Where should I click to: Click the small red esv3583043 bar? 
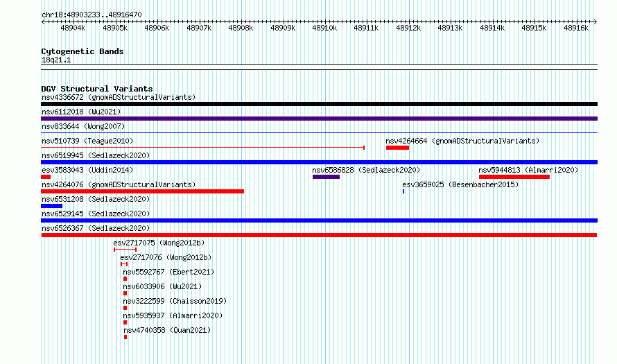point(46,177)
